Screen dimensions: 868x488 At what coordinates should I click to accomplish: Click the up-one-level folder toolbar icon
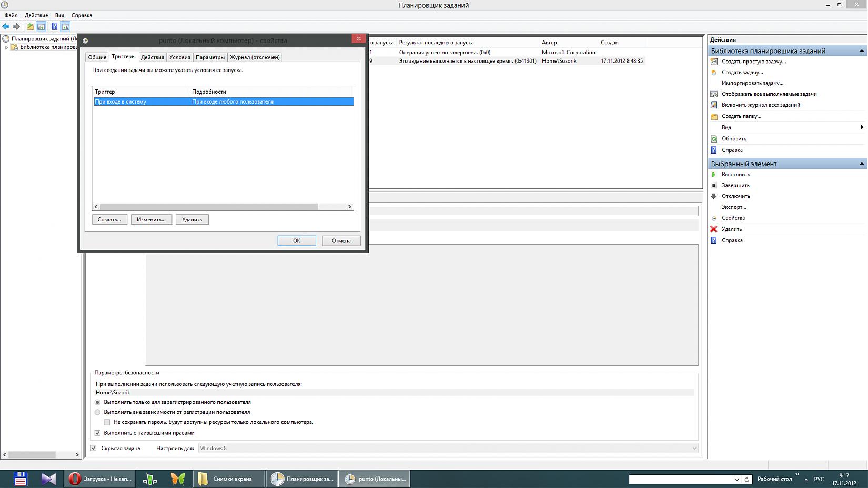30,26
